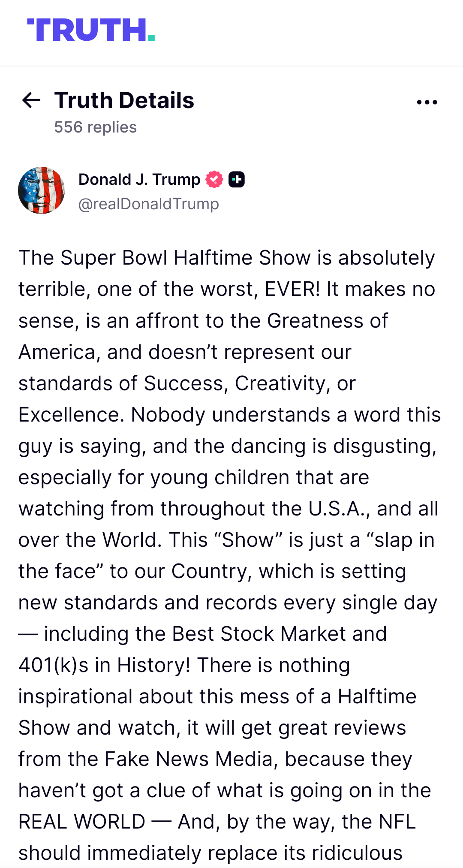Click the 556 replies count

pyautogui.click(x=95, y=127)
